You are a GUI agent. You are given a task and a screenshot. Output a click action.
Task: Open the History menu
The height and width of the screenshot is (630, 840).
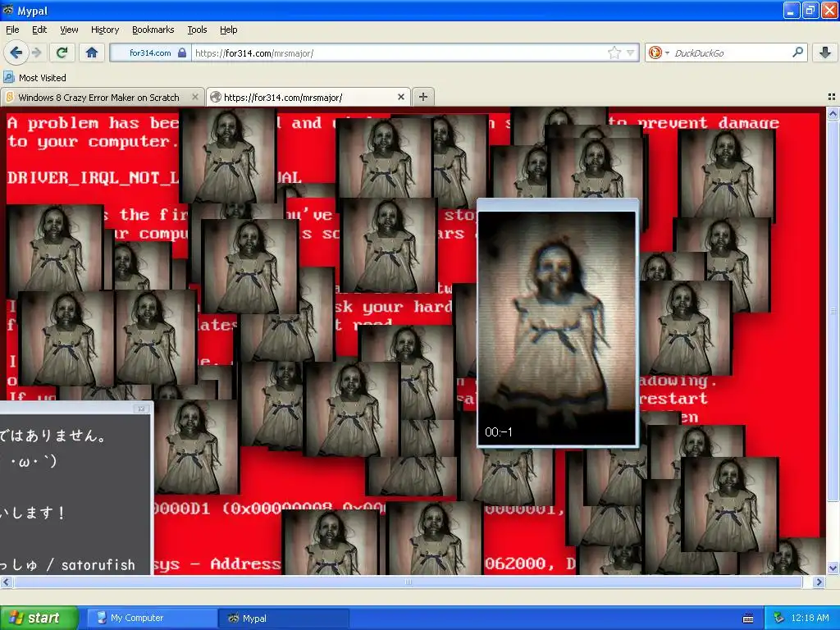tap(104, 30)
